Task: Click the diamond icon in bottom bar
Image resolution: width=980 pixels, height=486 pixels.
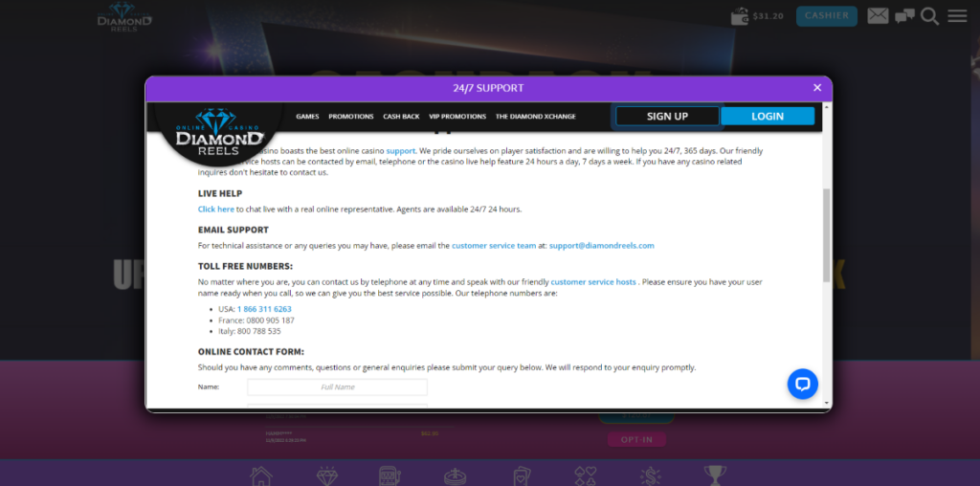Action: point(327,476)
